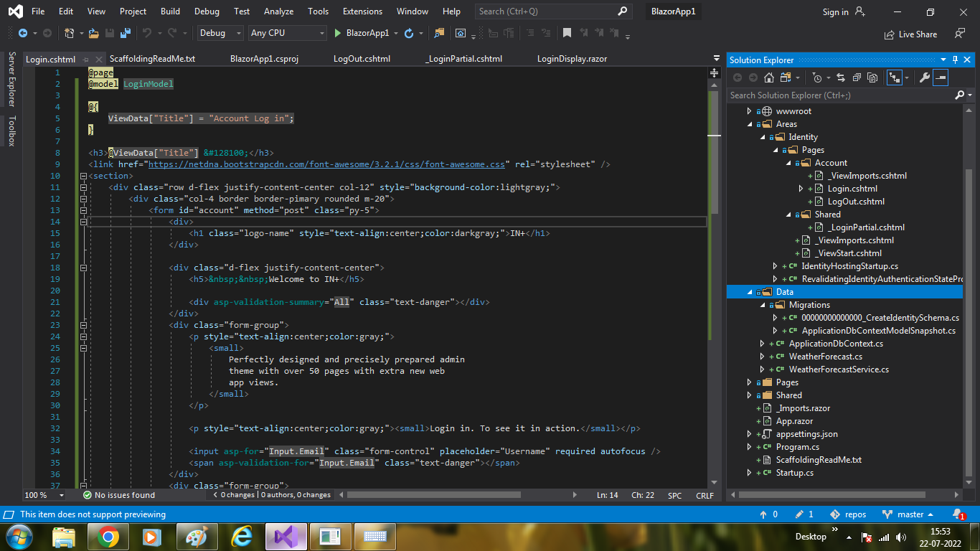Toggle Preview Selected Items in Solution Explorer
980x551 pixels.
click(941, 77)
